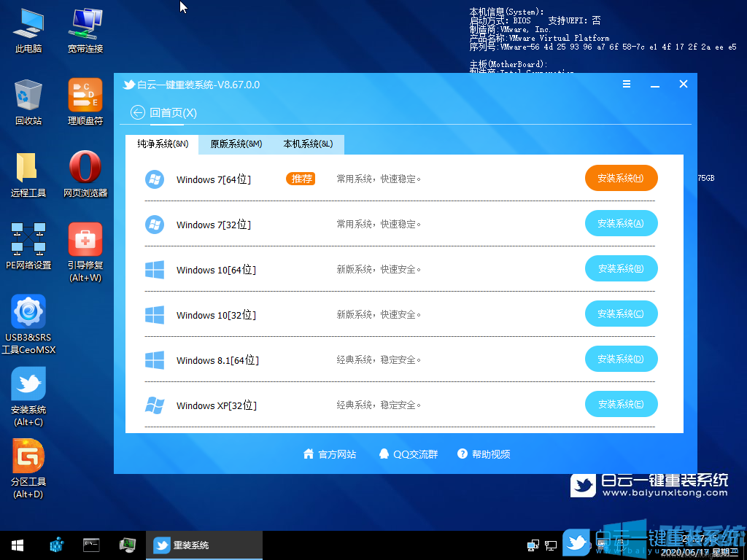This screenshot has width=747, height=560.
Task: Click the Windows 10[32位] system logo
Action: pos(155,314)
